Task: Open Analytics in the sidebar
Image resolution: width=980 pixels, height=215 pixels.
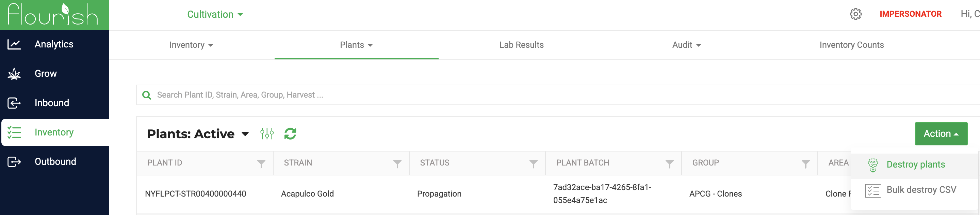Action: 54,44
